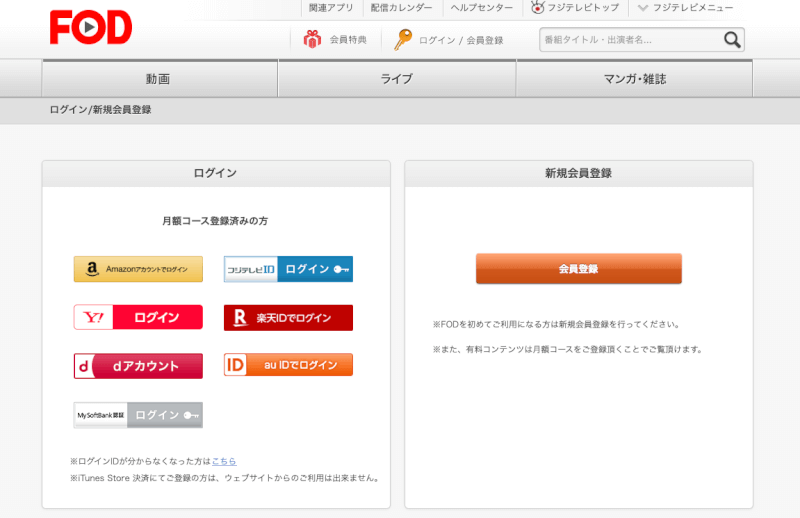Click the orange 会員登録 button
This screenshot has height=518, width=800.
click(x=579, y=268)
